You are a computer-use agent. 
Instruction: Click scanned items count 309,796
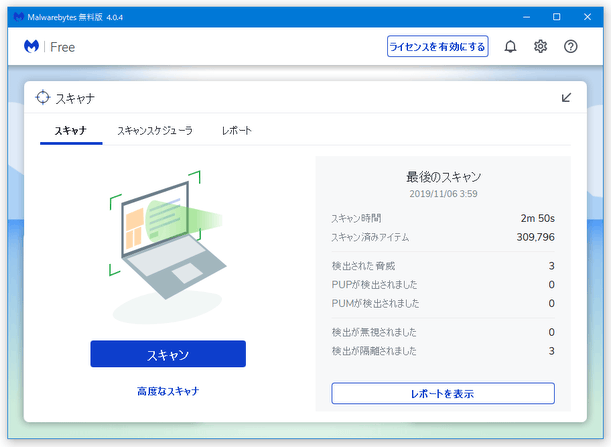535,237
